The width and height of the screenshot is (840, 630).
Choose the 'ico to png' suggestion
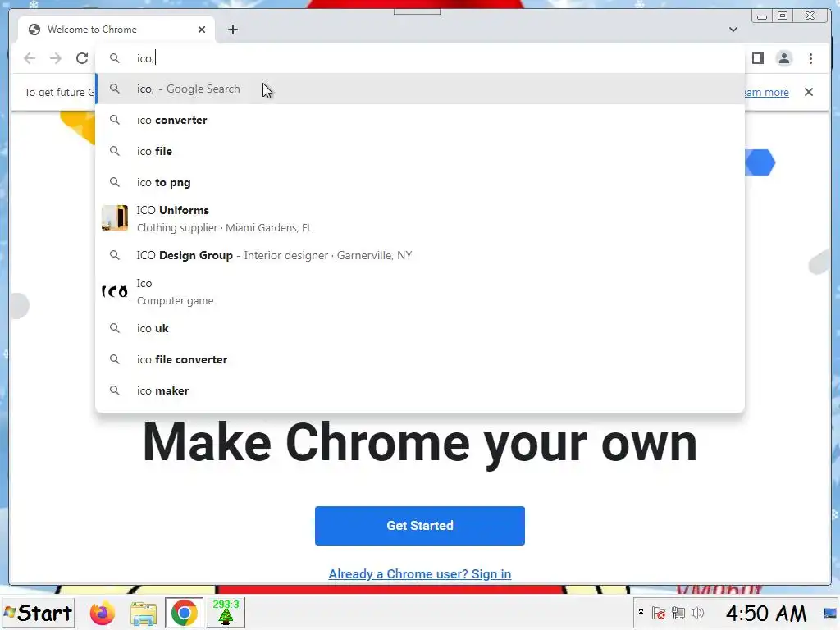(x=420, y=182)
